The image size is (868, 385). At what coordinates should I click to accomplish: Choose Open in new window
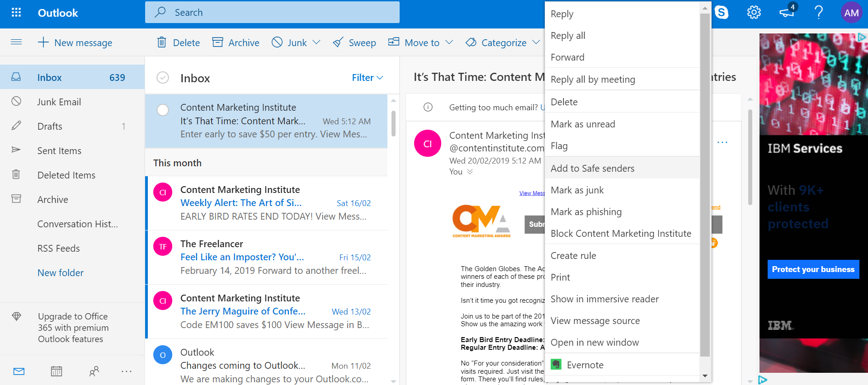point(622,343)
